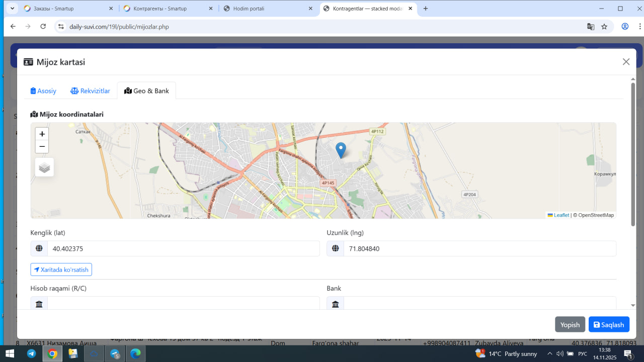
Task: Click the Kenglik (lat) input field
Action: (x=183, y=248)
